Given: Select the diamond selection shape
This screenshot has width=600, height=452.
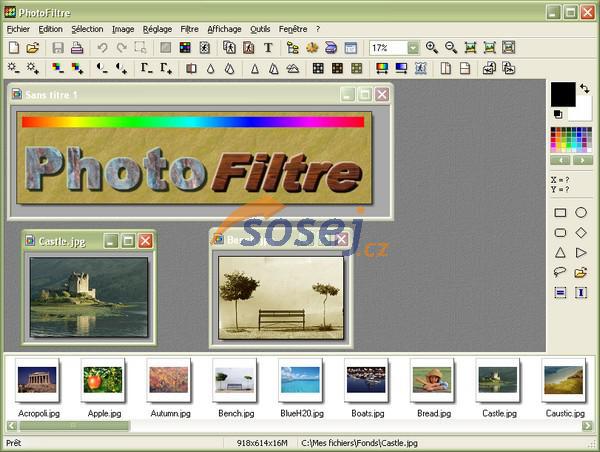Looking at the screenshot, I should 581,233.
